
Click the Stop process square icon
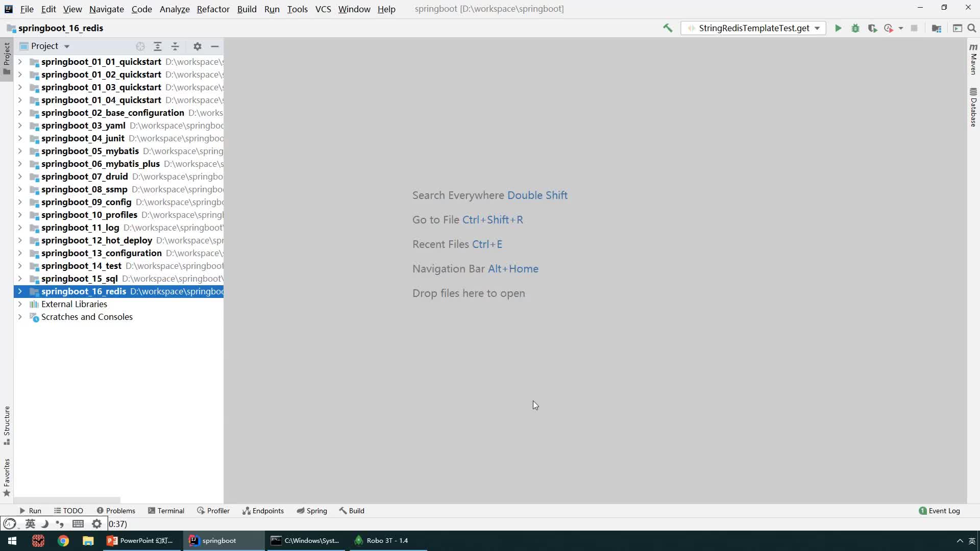click(x=914, y=28)
